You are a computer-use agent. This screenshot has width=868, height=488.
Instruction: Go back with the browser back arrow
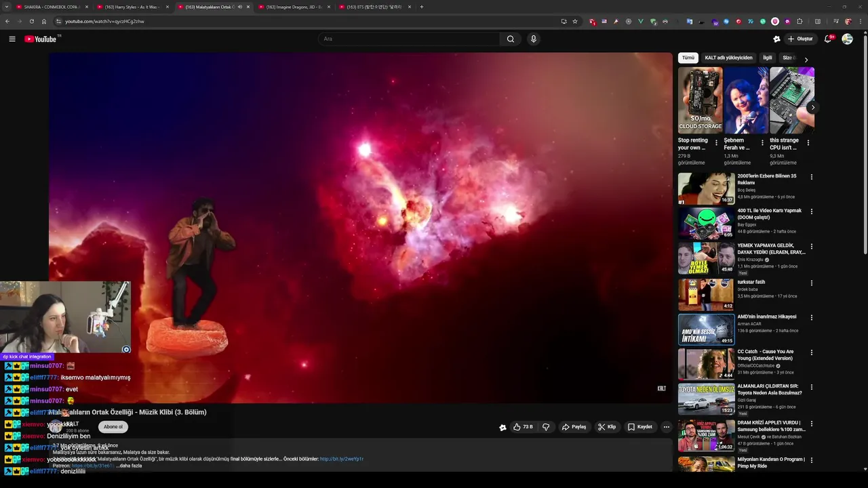click(x=7, y=21)
